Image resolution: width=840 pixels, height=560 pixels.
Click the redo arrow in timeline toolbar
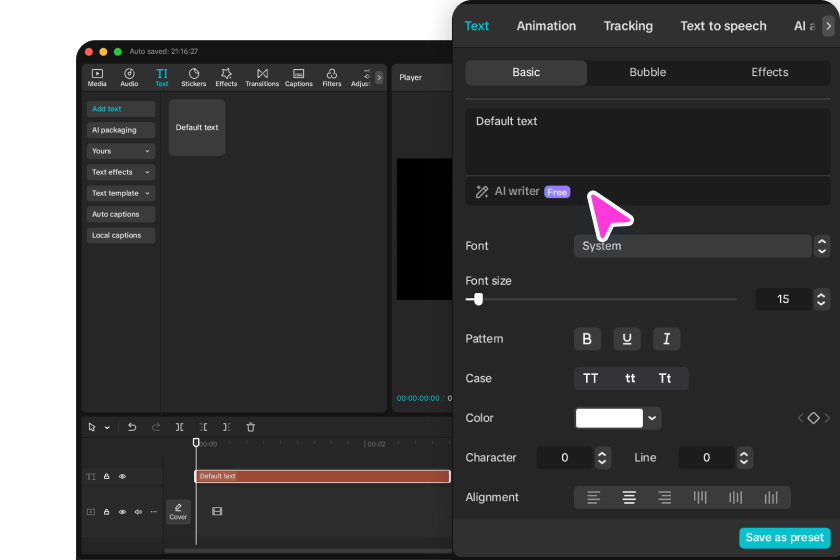pyautogui.click(x=156, y=427)
